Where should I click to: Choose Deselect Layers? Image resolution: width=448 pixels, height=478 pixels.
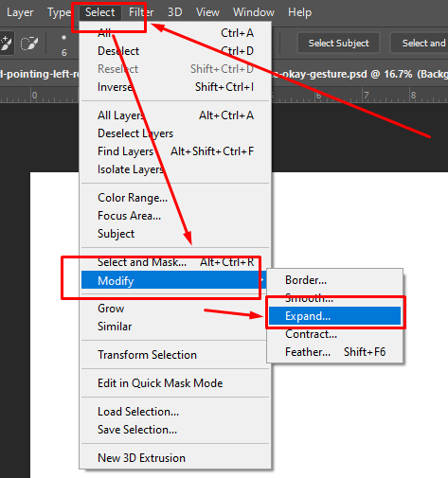tap(175, 133)
